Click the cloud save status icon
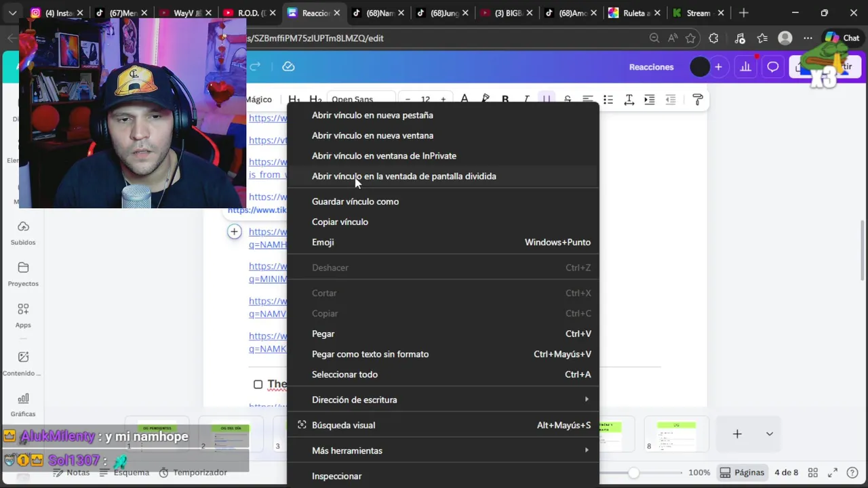This screenshot has width=868, height=488. (288, 66)
